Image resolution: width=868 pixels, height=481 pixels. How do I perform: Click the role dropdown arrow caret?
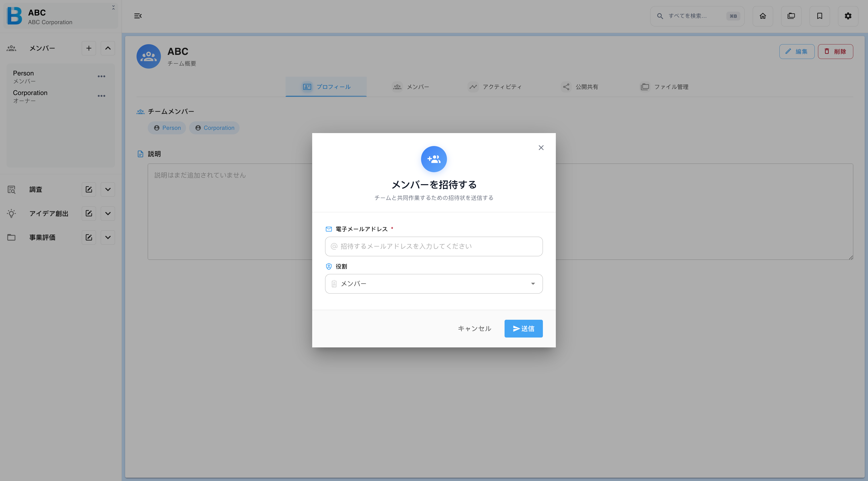tap(533, 284)
